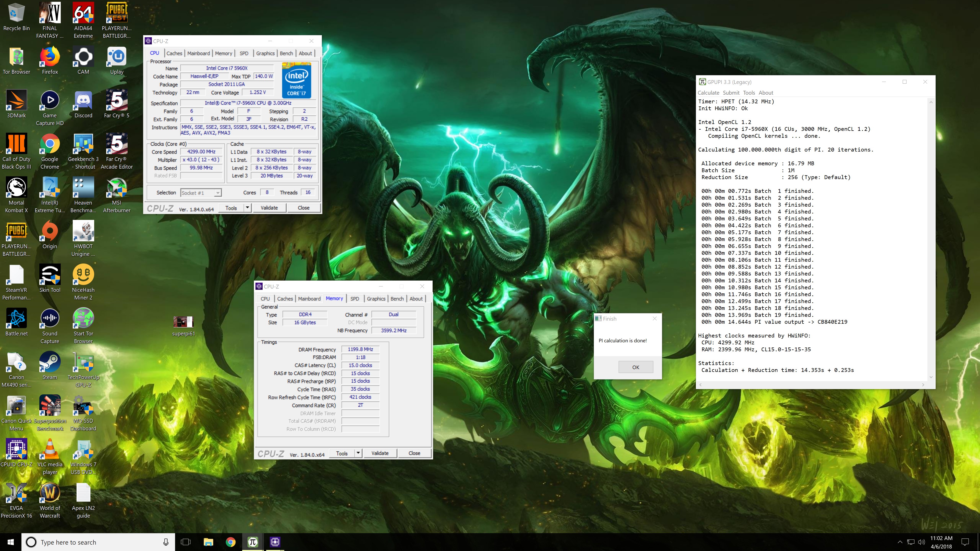980x551 pixels.
Task: Open the Windows Start menu
Action: [11, 542]
